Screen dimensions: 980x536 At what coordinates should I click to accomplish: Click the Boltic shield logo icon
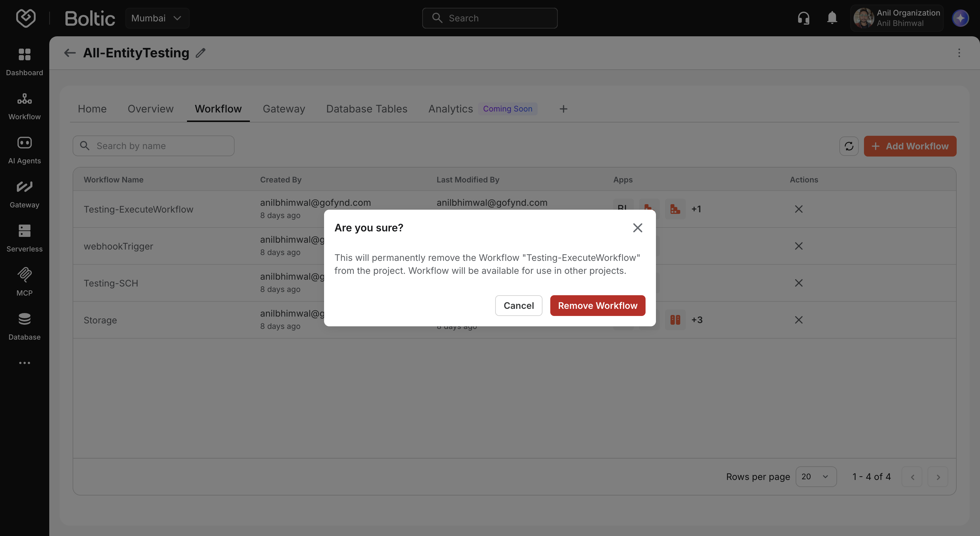pyautogui.click(x=26, y=18)
